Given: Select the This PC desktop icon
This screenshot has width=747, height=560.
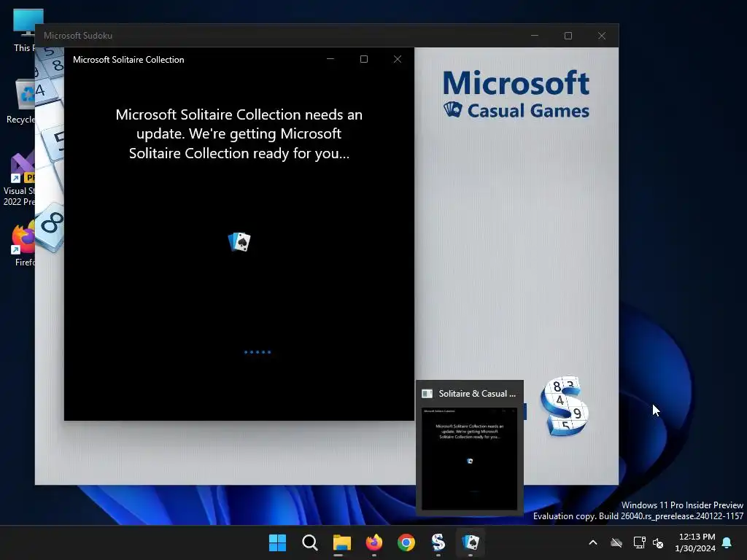Looking at the screenshot, I should (25, 31).
